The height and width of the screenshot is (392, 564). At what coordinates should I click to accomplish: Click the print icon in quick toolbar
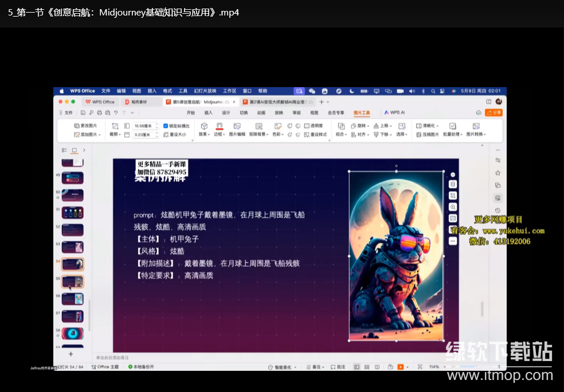coord(99,112)
